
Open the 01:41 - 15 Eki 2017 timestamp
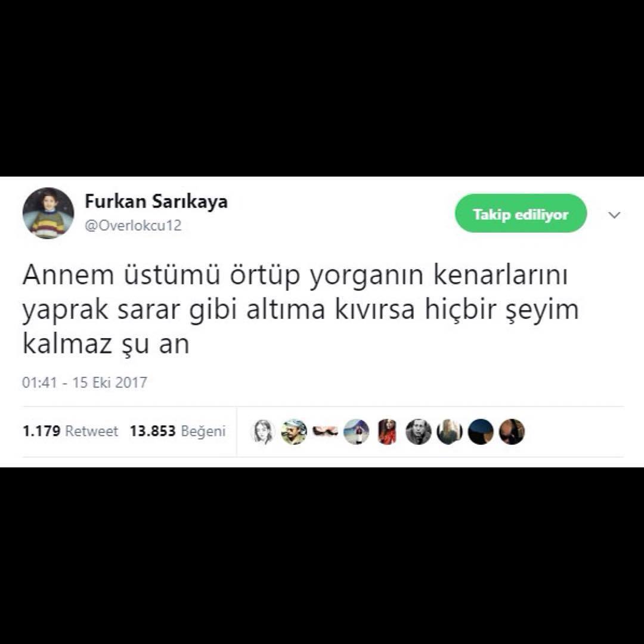pyautogui.click(x=85, y=382)
